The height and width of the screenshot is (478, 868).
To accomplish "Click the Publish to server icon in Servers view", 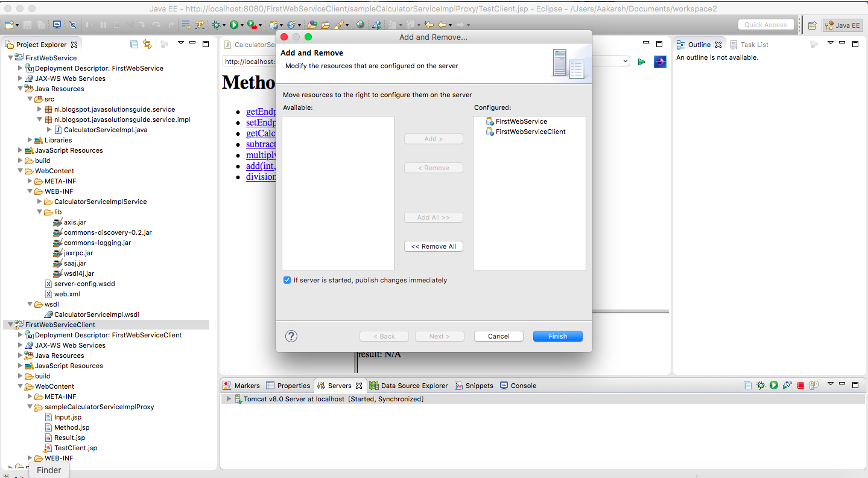I will point(814,385).
